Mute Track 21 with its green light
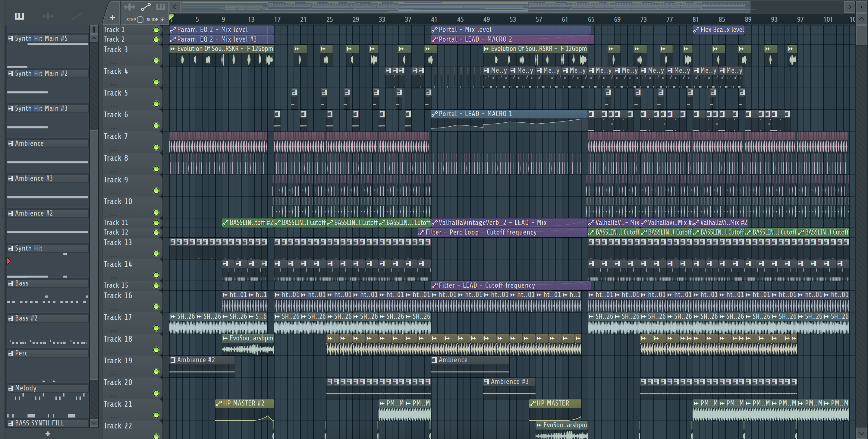Screen dimensions: 868x439 click(x=156, y=415)
